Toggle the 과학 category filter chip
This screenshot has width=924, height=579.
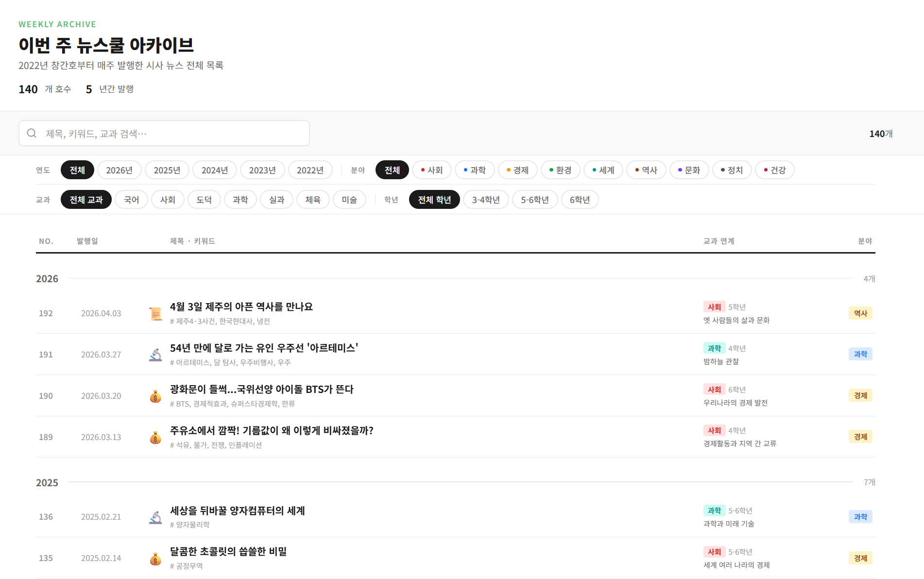coord(474,170)
